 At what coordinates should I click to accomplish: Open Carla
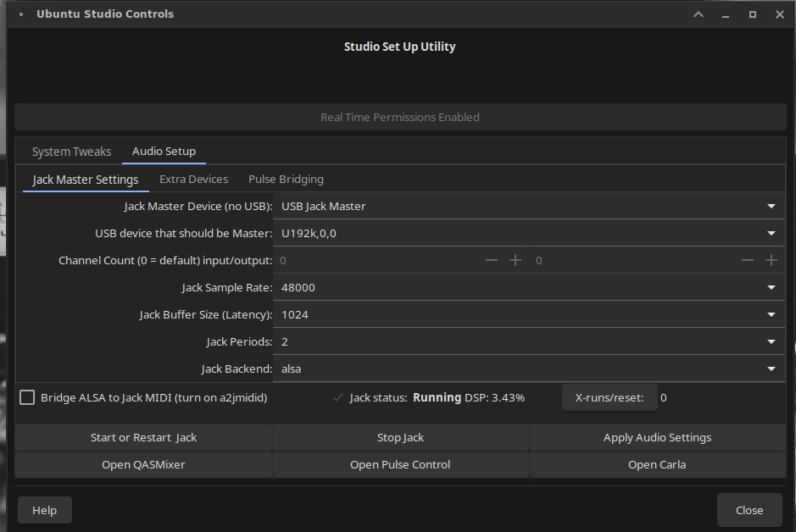(658, 464)
